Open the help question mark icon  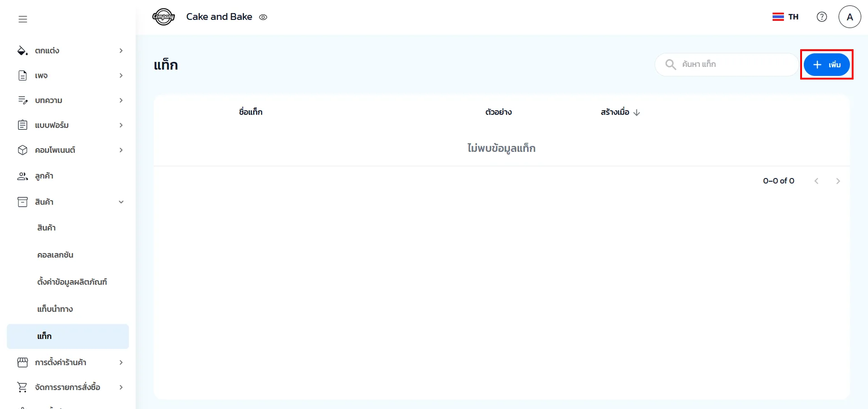[821, 17]
